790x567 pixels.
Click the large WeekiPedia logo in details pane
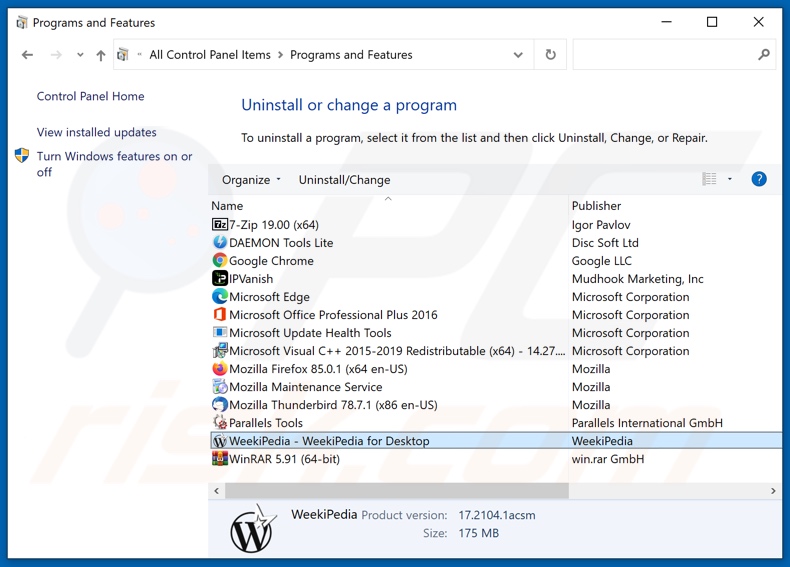click(x=253, y=528)
